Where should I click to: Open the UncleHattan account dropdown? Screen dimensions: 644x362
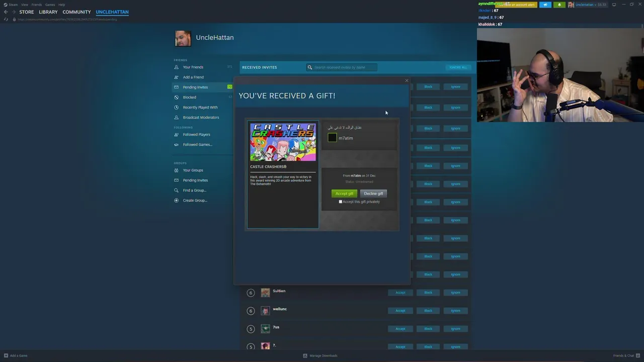[587, 5]
